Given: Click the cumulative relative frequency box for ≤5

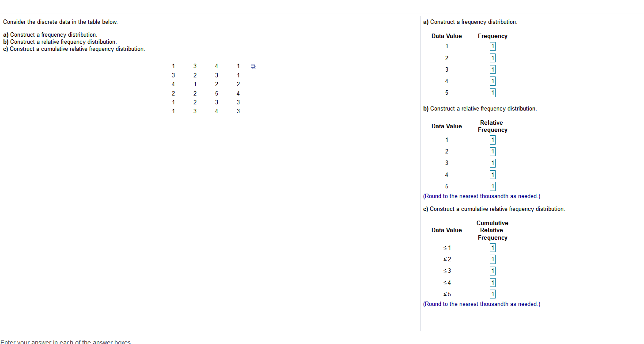Looking at the screenshot, I should tap(492, 294).
